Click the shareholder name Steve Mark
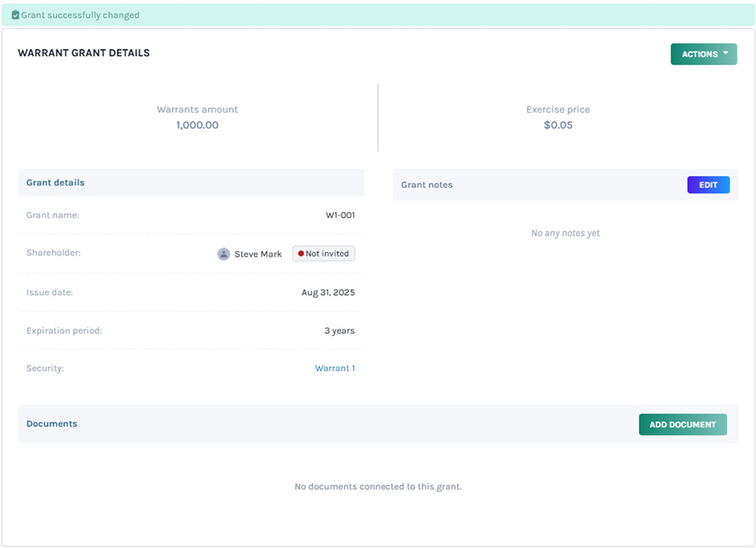The image size is (756, 548). tap(258, 254)
